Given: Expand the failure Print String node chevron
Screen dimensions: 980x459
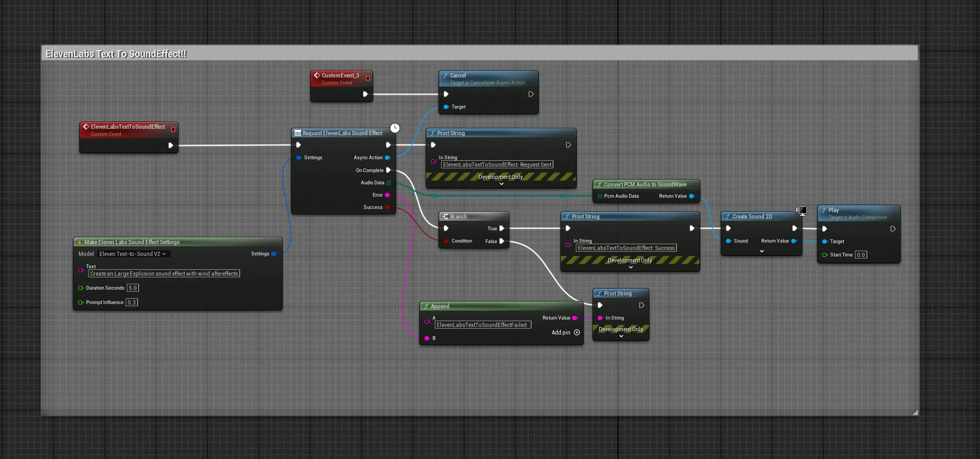Looking at the screenshot, I should tap(621, 336).
